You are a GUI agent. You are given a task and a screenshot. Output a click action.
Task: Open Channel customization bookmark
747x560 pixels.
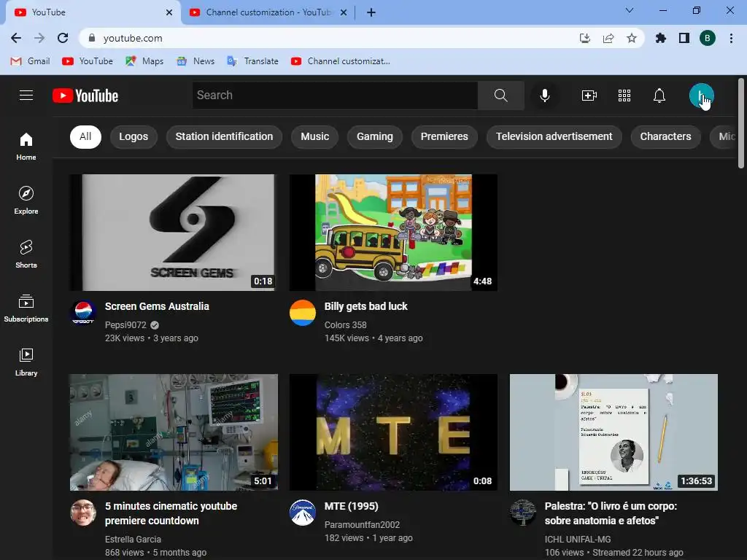pos(340,61)
